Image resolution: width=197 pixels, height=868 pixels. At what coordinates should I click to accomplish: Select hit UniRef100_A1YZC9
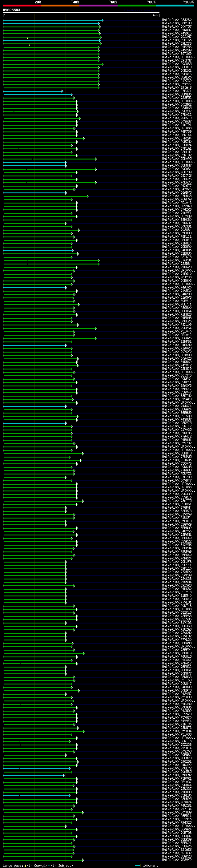click(x=177, y=81)
